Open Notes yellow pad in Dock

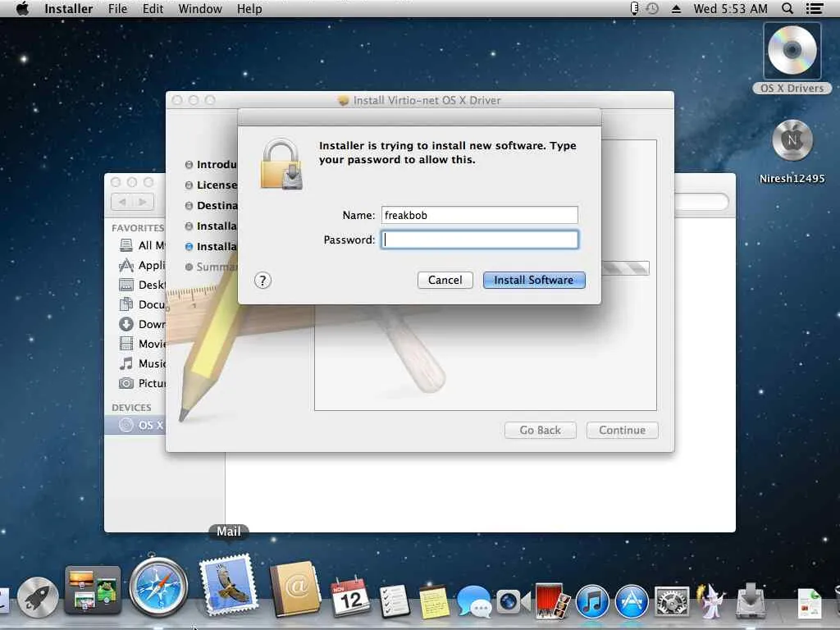(434, 601)
